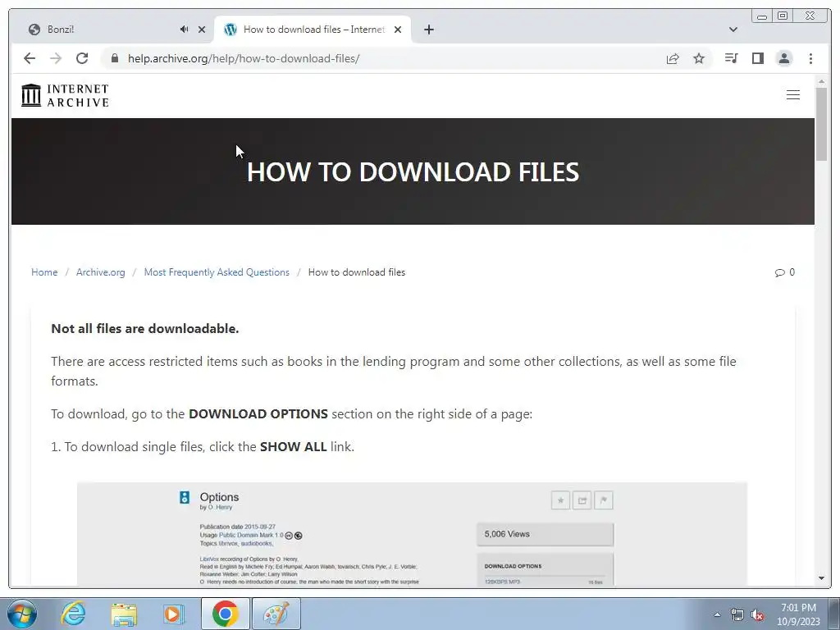Click the scrollbar up arrow
This screenshot has height=630, width=840.
coord(821,81)
